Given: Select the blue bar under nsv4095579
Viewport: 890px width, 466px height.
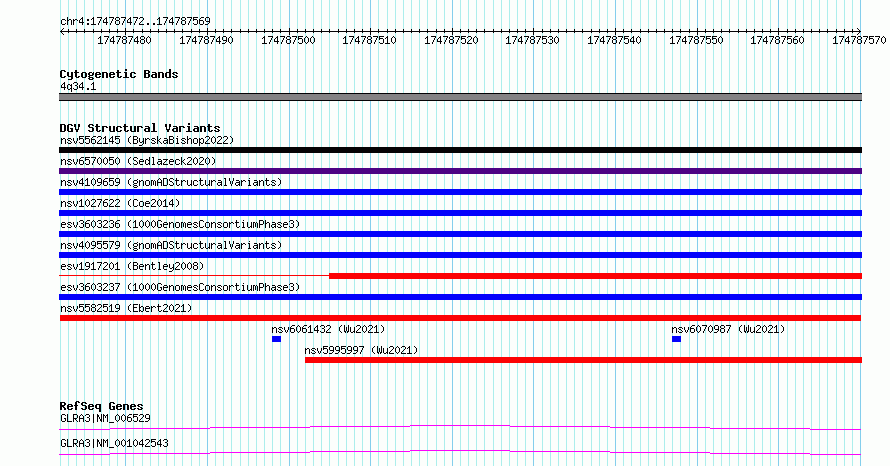Looking at the screenshot, I should tap(460, 255).
